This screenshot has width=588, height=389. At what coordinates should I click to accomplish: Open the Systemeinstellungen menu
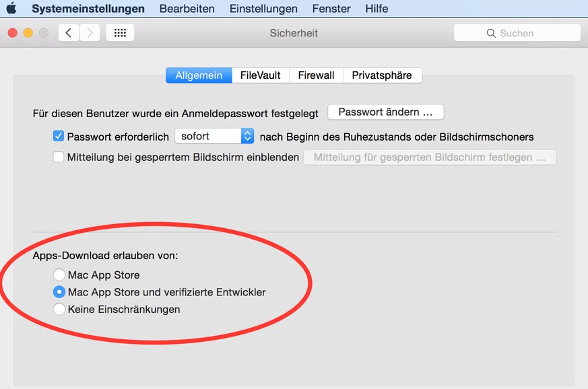click(88, 8)
